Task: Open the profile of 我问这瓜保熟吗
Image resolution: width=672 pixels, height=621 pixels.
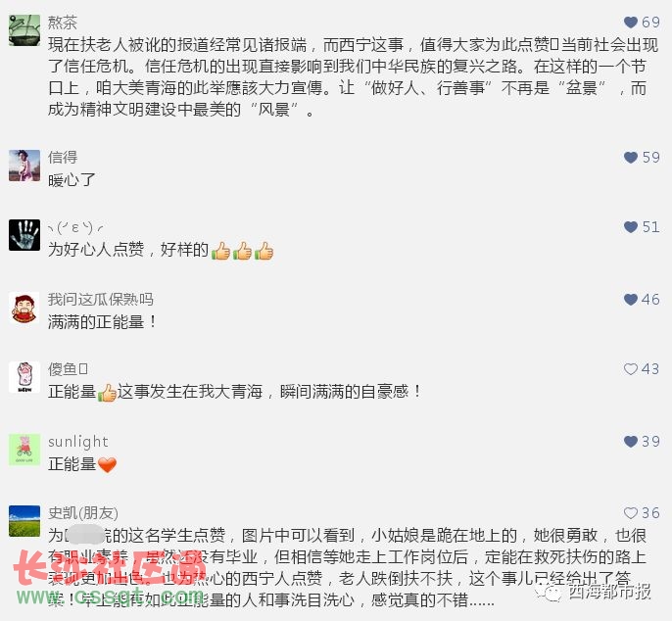Action: (101, 299)
